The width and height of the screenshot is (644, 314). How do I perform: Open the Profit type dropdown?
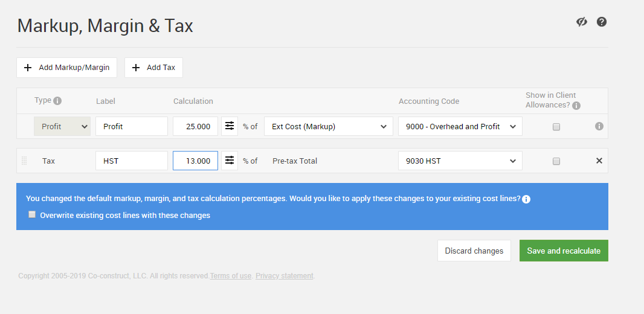pos(62,126)
